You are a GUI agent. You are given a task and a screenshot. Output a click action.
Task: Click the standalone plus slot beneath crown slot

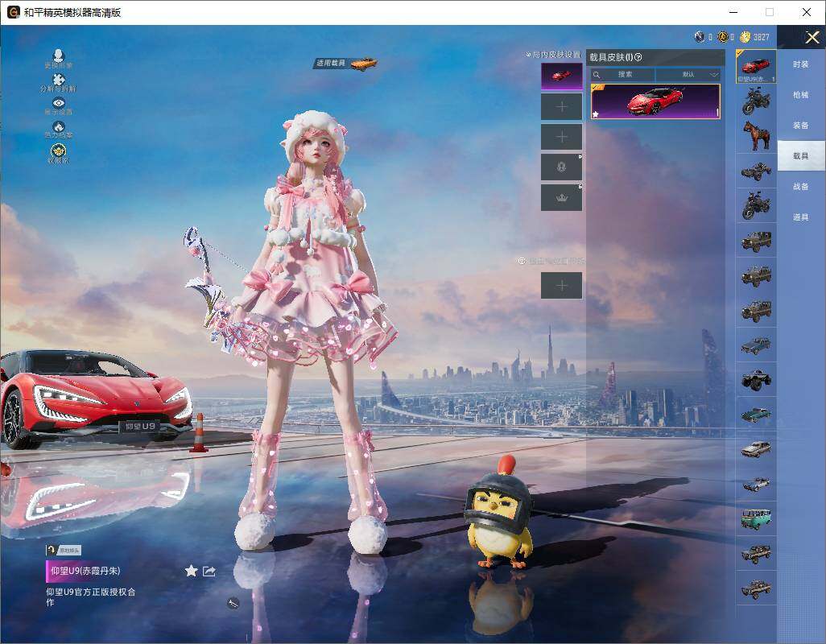pos(562,286)
